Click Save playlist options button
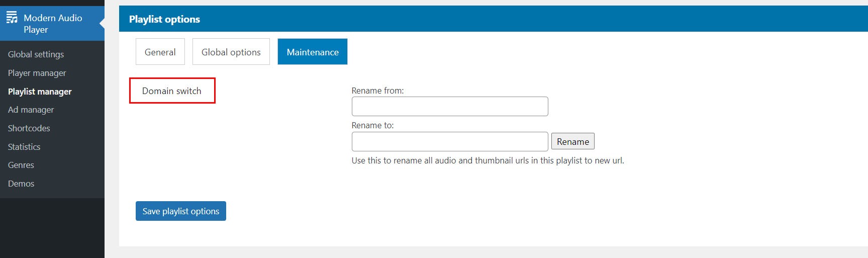868x258 pixels. point(180,211)
